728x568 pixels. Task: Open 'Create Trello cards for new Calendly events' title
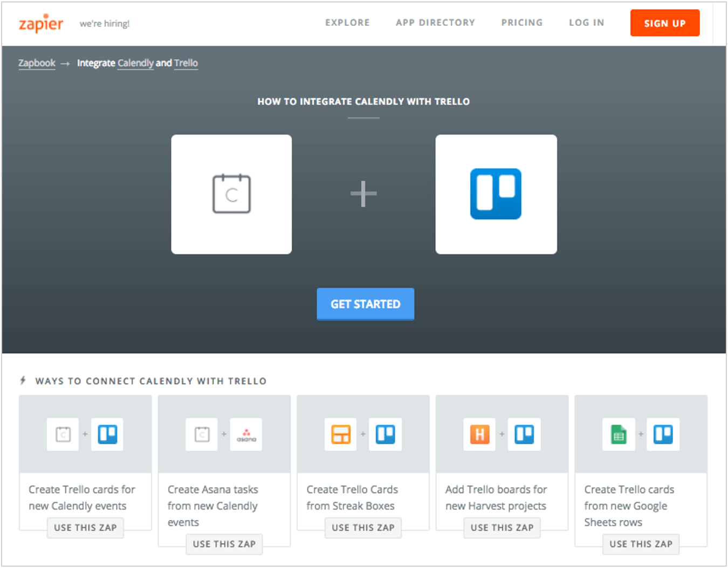81,497
